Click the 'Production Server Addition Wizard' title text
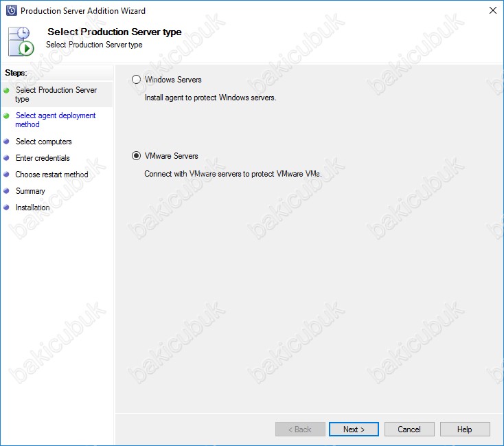 (83, 10)
